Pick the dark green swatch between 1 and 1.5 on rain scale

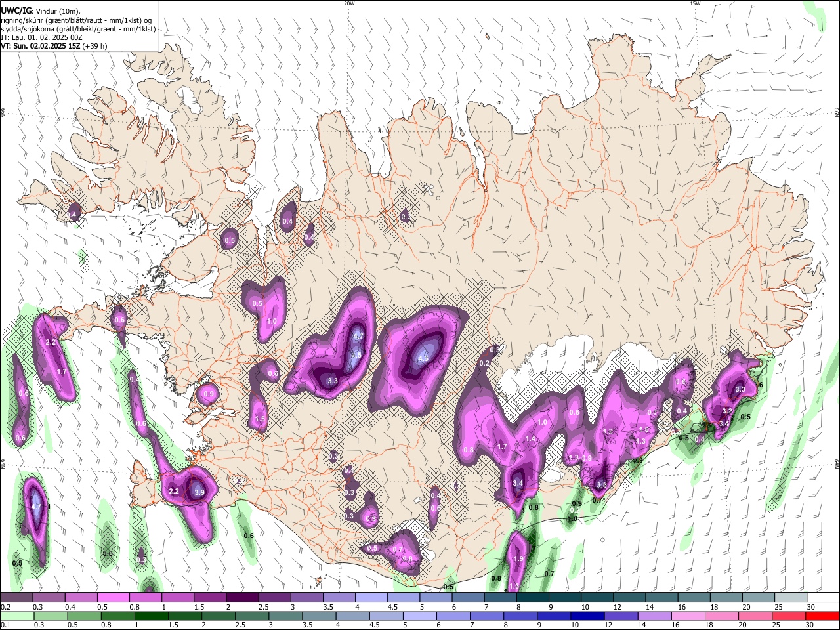pos(151,616)
